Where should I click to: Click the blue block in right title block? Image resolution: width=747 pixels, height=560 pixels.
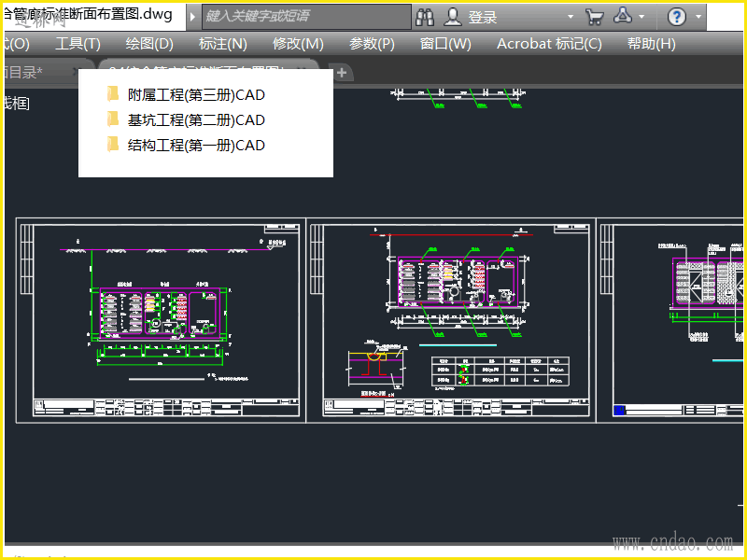(619, 410)
